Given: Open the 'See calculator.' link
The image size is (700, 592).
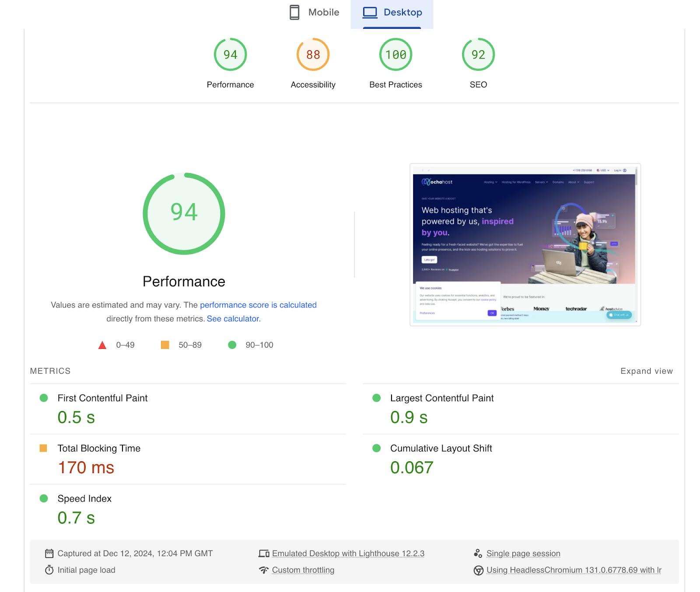Looking at the screenshot, I should tap(234, 319).
